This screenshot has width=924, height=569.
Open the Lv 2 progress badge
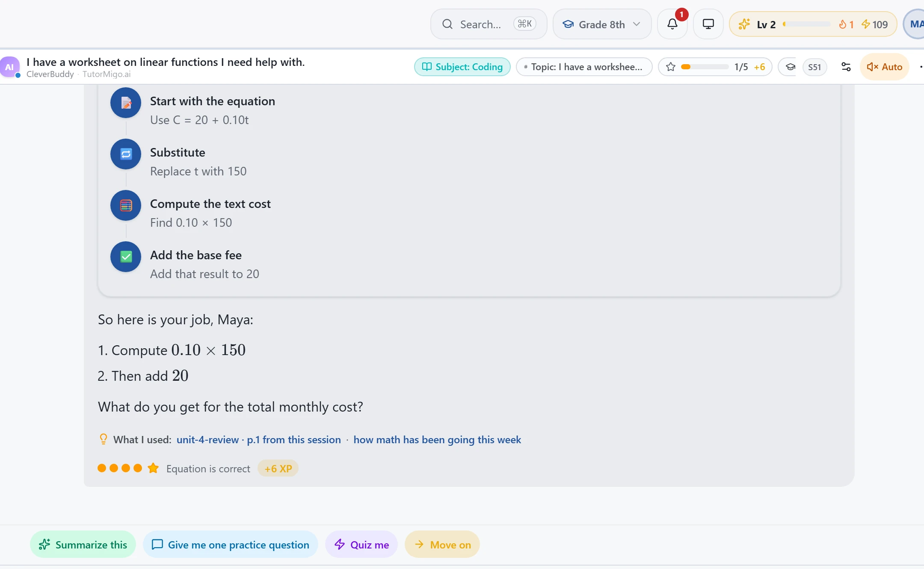point(813,24)
